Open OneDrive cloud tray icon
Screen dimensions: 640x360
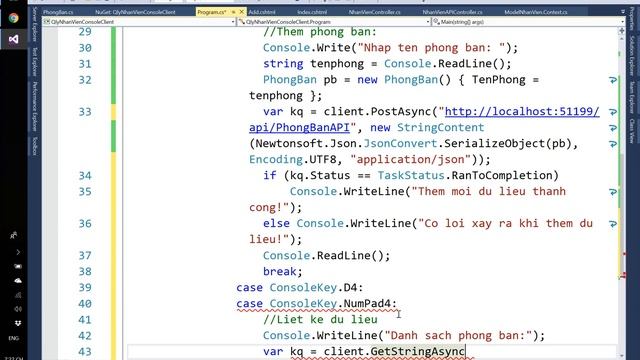(x=18, y=280)
